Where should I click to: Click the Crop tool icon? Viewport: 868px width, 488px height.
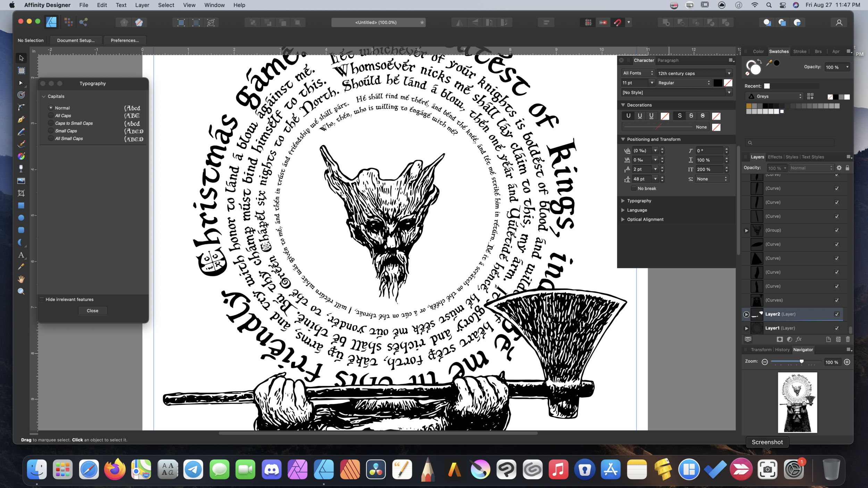click(21, 193)
